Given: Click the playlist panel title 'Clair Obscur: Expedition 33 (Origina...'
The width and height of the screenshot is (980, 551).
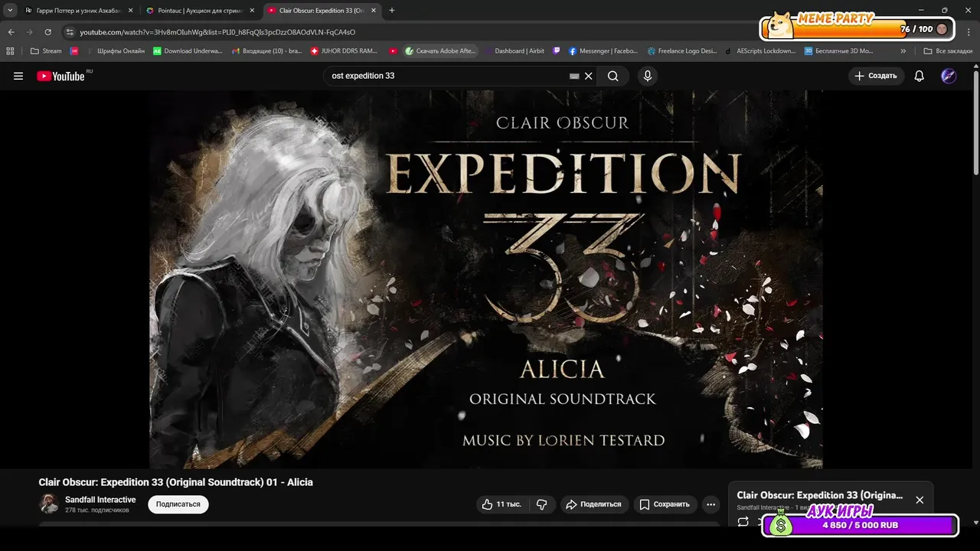Looking at the screenshot, I should tap(820, 495).
